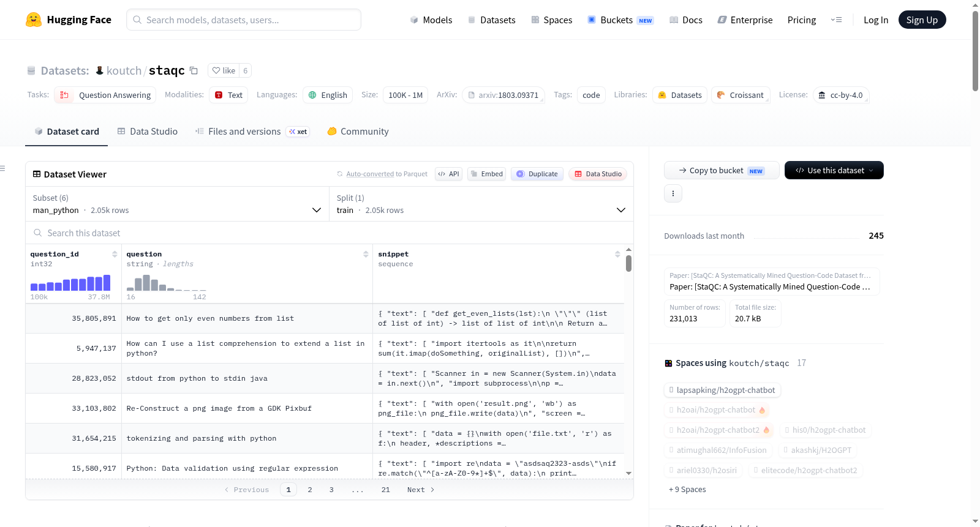Screen dimensions: 980x527
Task: Open h2oai/h2ogpt-chatbot2 space
Action: click(x=719, y=430)
